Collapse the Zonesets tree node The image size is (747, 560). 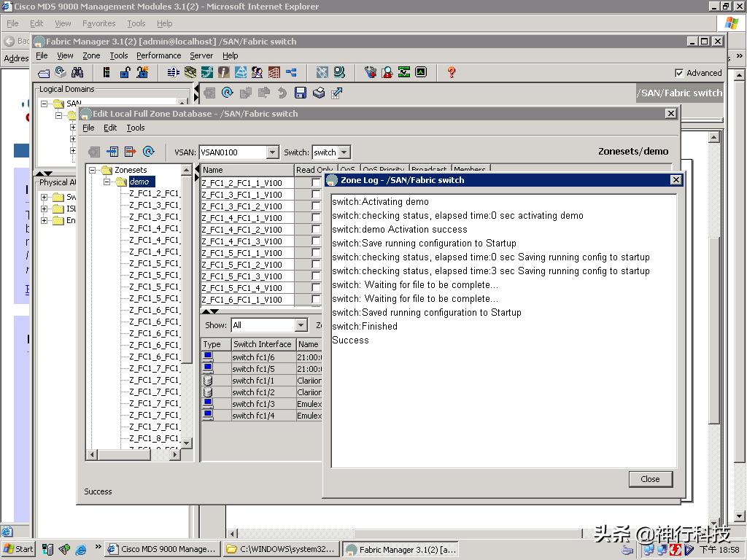coord(93,170)
